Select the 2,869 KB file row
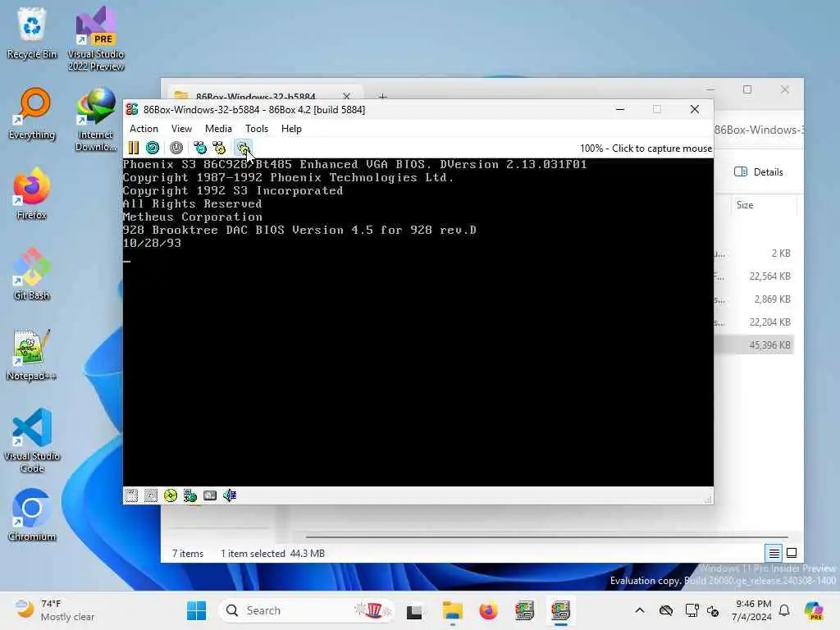840x630 pixels. click(754, 299)
